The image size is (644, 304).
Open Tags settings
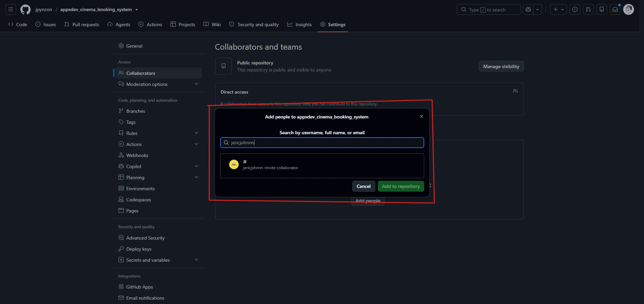[159, 122]
